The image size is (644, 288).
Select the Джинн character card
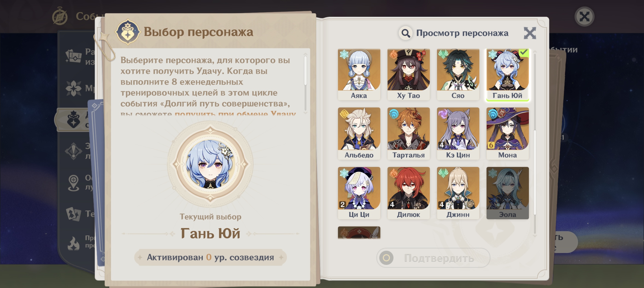click(x=458, y=193)
